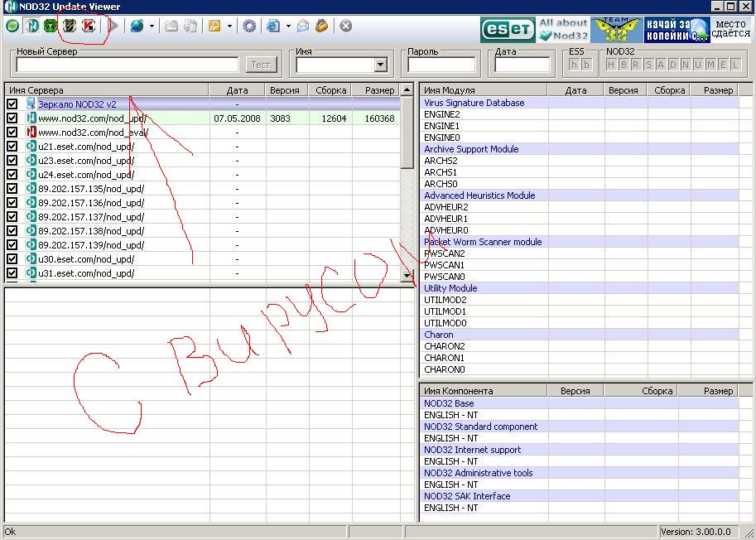Uncheck the u21.eset.com/nod_upd/ checkbox

coord(12,146)
